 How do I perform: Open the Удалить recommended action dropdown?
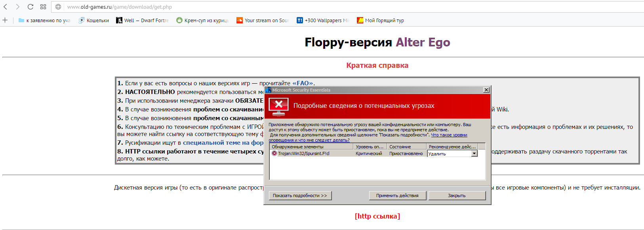[474, 153]
